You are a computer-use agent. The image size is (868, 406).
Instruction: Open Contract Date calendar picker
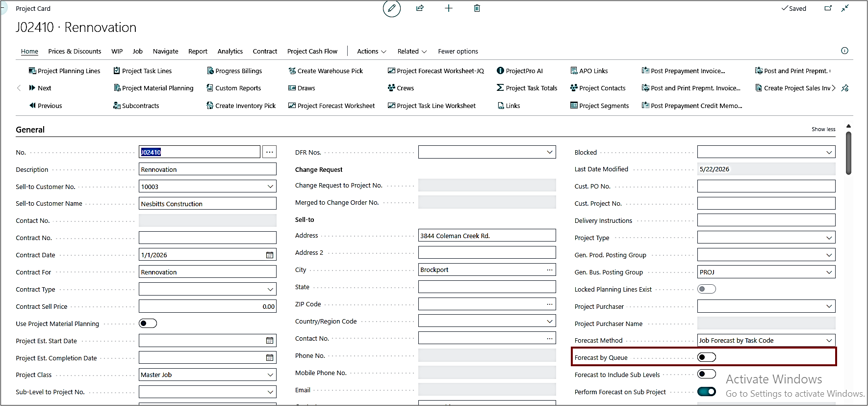(270, 255)
